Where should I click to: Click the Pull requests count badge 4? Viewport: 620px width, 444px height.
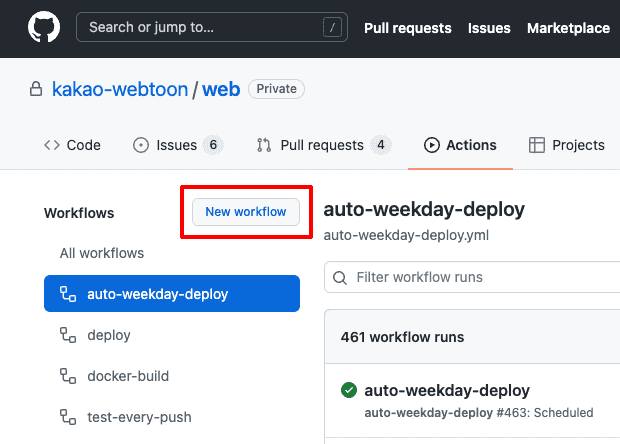[x=381, y=145]
